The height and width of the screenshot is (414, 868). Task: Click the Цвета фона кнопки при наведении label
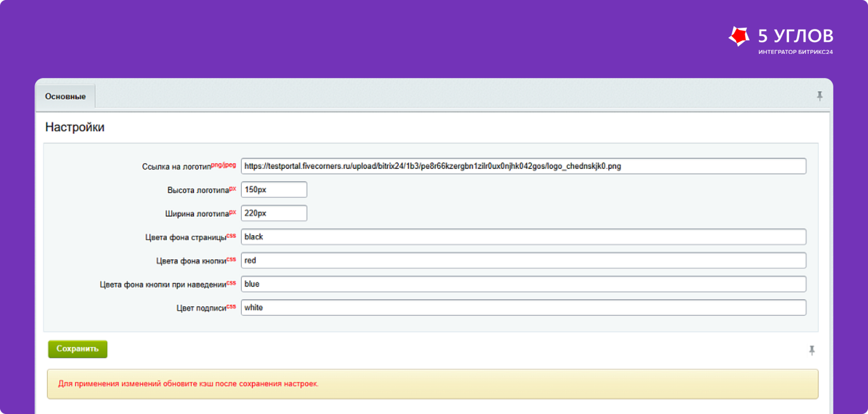pyautogui.click(x=163, y=285)
